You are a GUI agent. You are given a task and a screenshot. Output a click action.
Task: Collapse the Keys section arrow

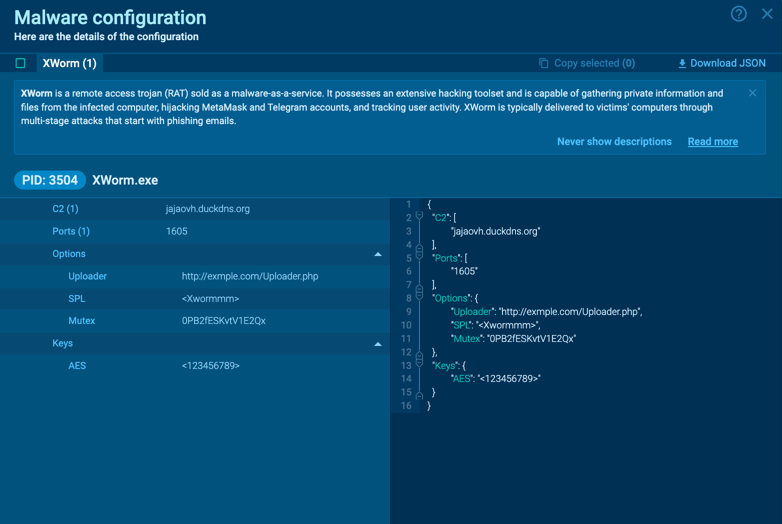click(377, 344)
